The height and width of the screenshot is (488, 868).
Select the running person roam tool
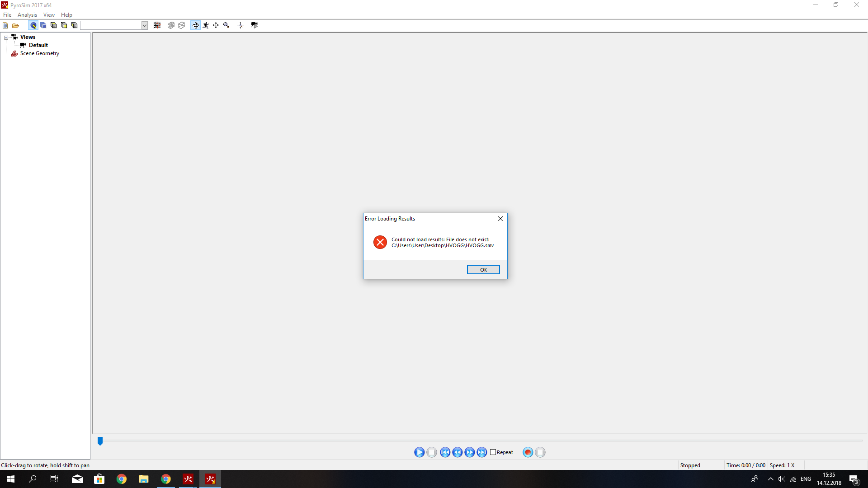coord(206,25)
